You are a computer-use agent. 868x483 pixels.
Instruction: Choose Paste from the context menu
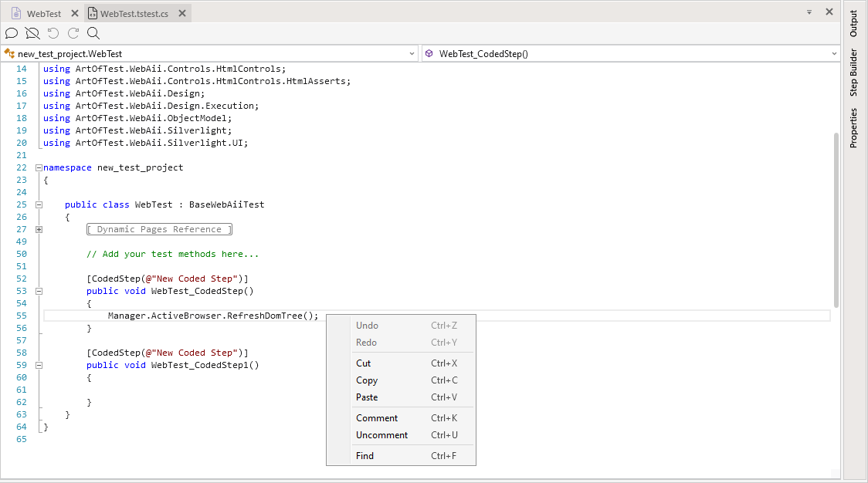(x=401, y=397)
